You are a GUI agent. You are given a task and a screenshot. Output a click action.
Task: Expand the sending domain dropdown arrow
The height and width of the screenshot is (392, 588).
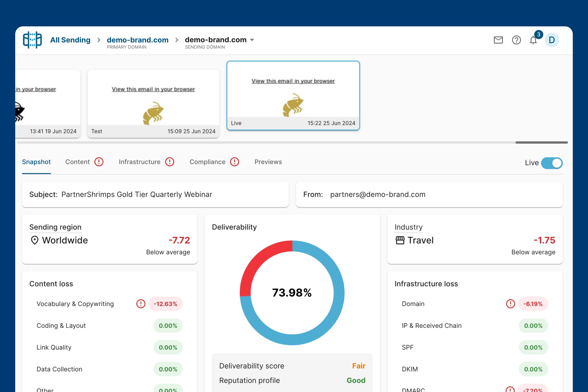(252, 40)
